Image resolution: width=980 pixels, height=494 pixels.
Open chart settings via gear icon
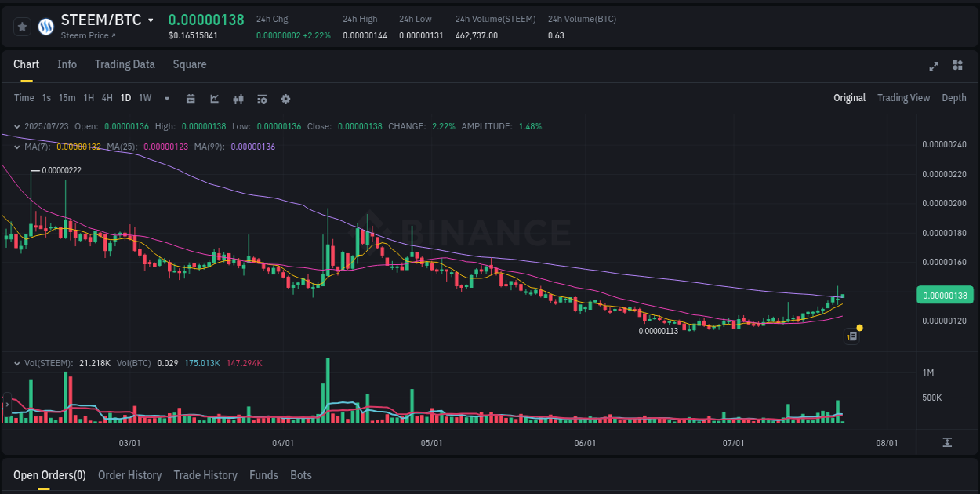tap(285, 99)
